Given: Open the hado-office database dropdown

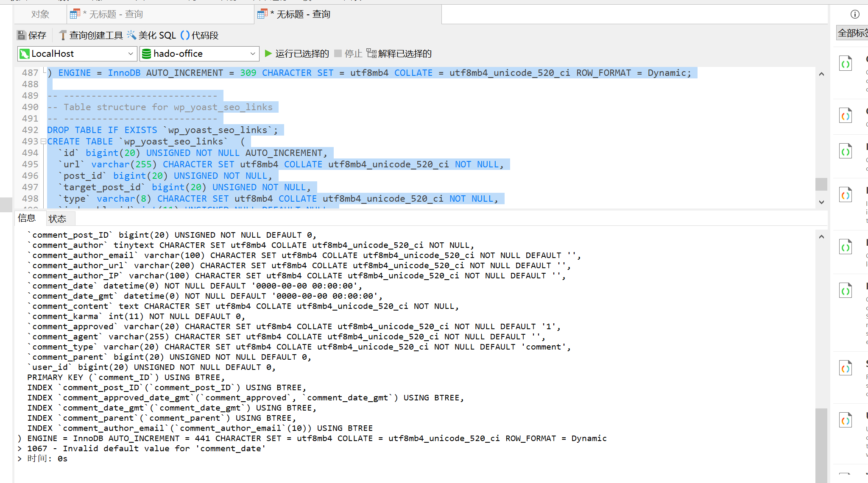Looking at the screenshot, I should [252, 53].
